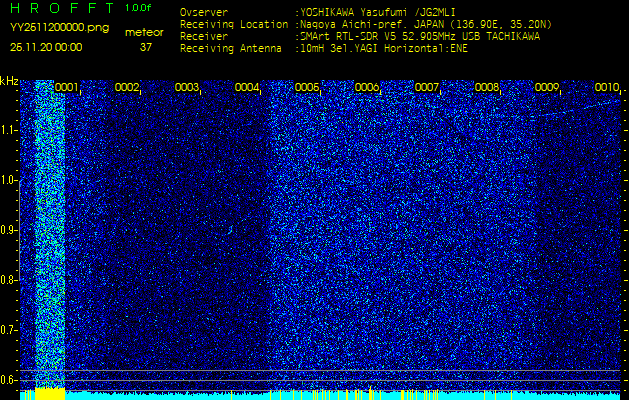The width and height of the screenshot is (629, 400).
Task: Click the Receiver label
Action: coord(204,37)
